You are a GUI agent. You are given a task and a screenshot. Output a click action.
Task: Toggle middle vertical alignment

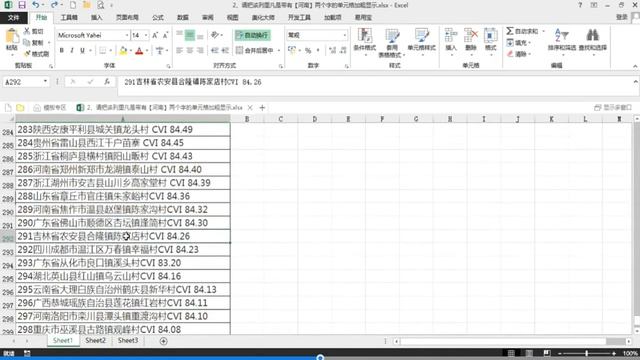pos(190,36)
